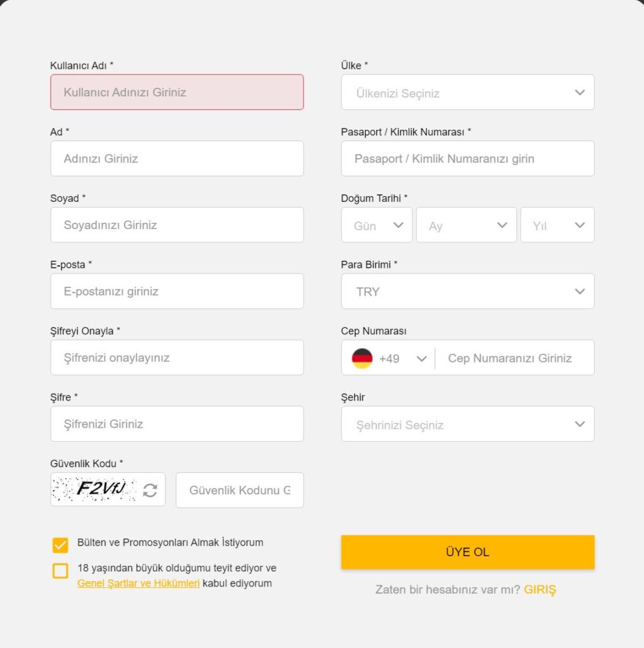The height and width of the screenshot is (648, 644).
Task: Click the German flag icon
Action: click(x=362, y=358)
